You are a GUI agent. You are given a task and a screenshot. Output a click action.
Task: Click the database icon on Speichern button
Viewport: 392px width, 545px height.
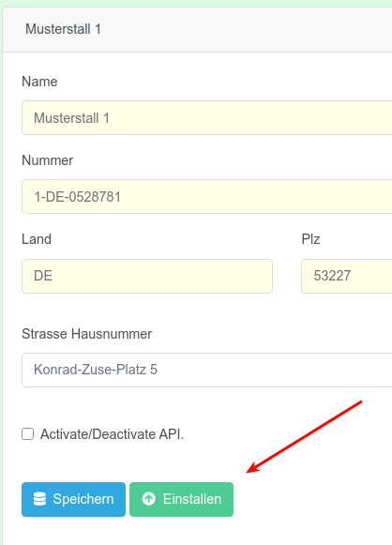coord(39,499)
